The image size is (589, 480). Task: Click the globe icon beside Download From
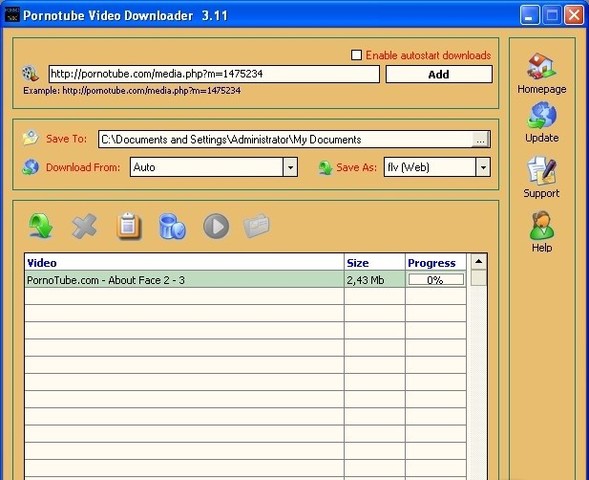click(30, 167)
